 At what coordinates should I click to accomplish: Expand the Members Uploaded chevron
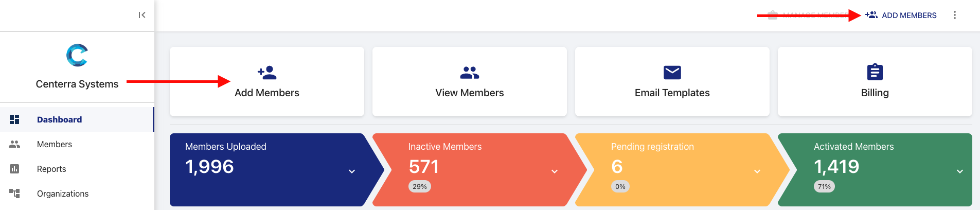[352, 171]
